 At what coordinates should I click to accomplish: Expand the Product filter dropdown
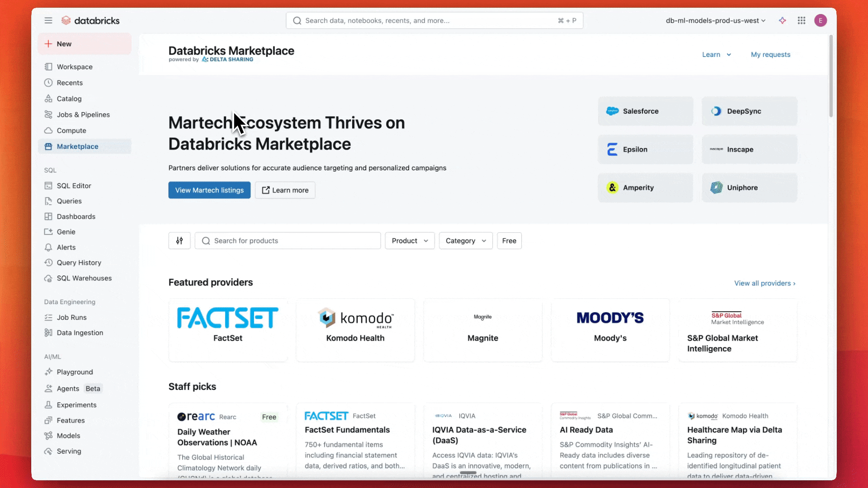click(409, 240)
